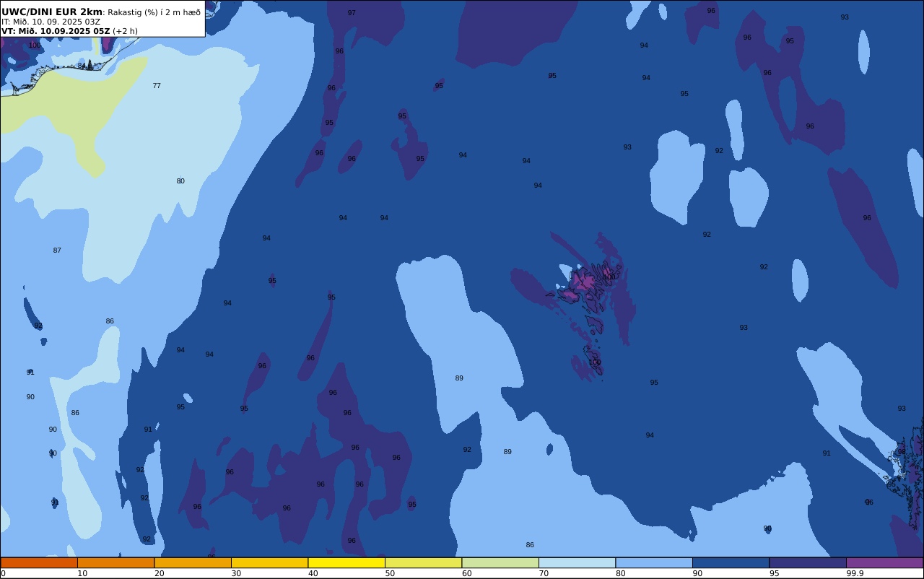Click the purple legend swatch above 99.9

point(884,562)
